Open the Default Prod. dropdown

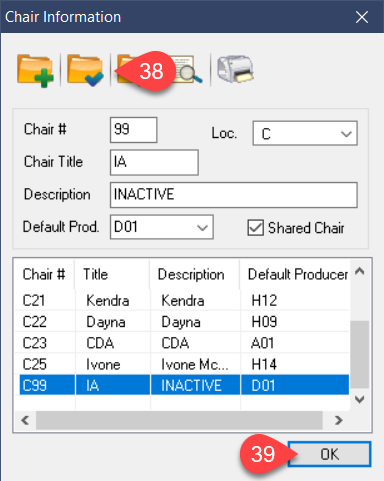click(162, 227)
